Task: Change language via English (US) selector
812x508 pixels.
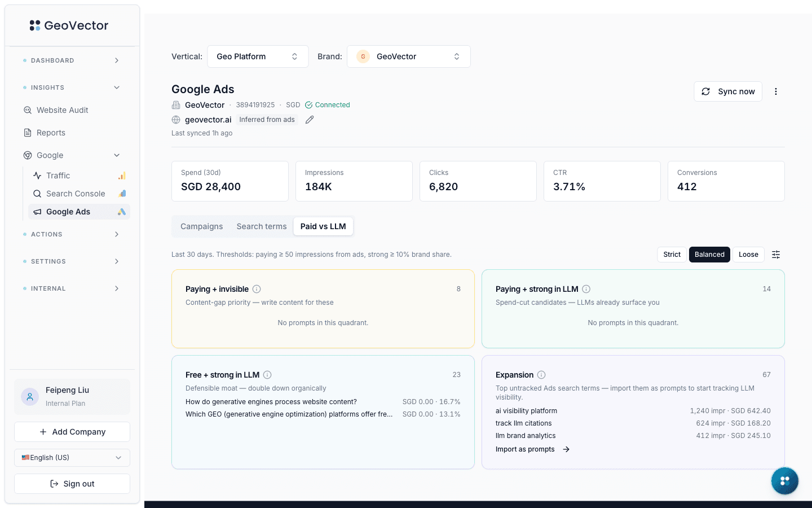Action: point(72,457)
